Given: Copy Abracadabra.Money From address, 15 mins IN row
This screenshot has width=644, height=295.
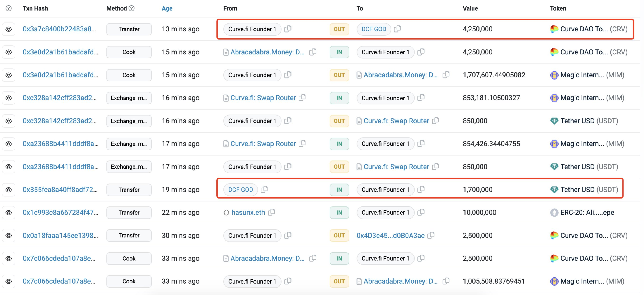Looking at the screenshot, I should point(313,52).
